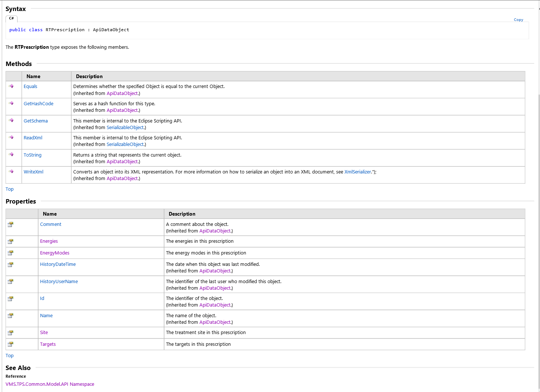
Task: Copy the syntax code snippet
Action: point(518,19)
